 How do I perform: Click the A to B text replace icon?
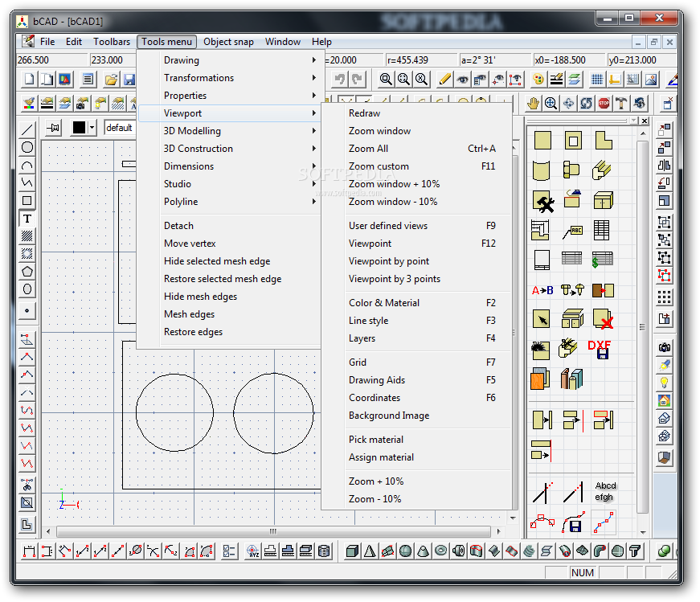tap(542, 290)
